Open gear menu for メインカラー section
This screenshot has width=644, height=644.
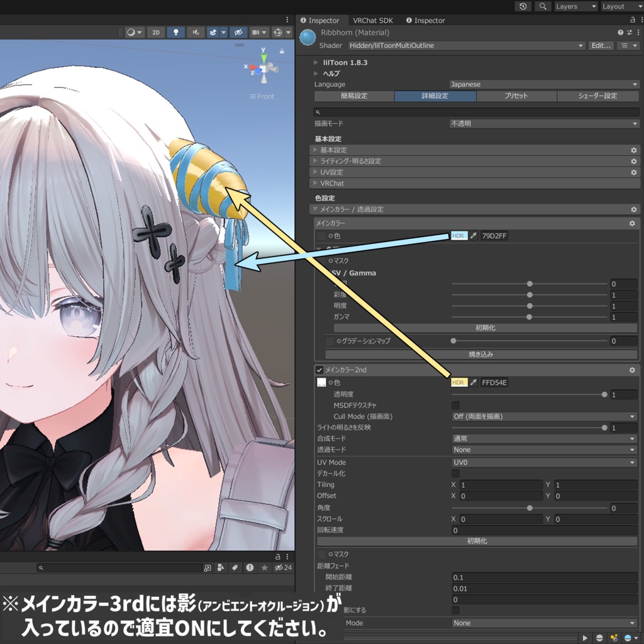coord(631,223)
